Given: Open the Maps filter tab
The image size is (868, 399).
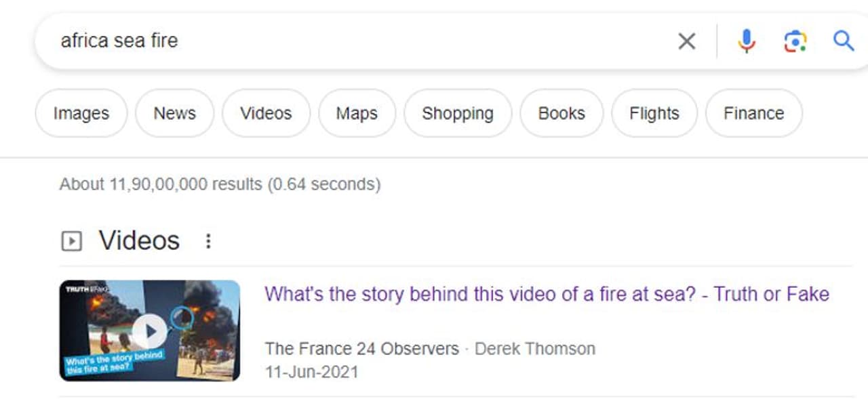Looking at the screenshot, I should pos(357,113).
